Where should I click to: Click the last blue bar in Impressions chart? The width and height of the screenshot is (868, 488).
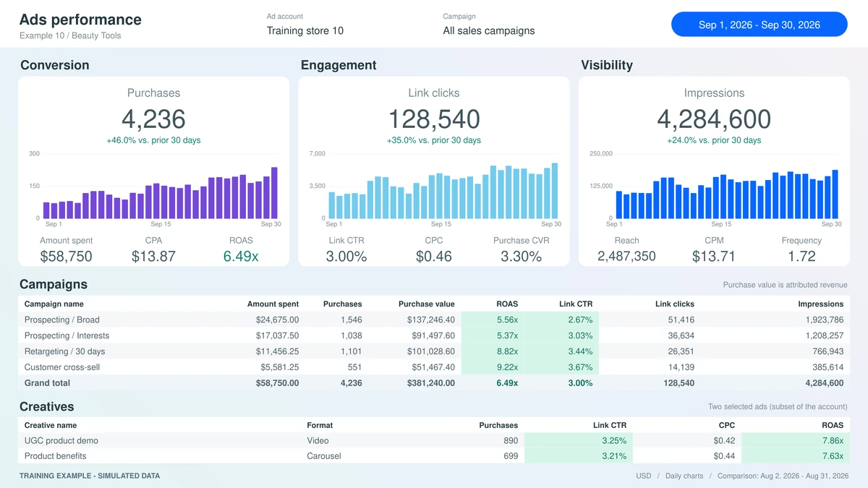pos(835,194)
